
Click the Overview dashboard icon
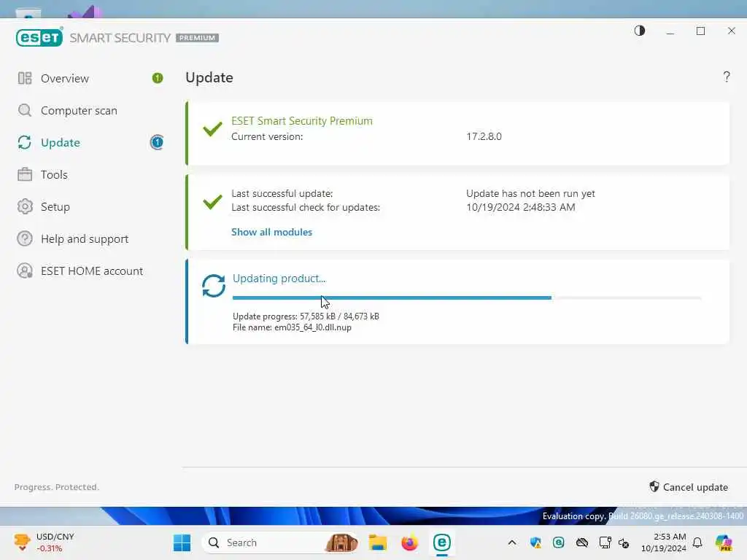[25, 78]
